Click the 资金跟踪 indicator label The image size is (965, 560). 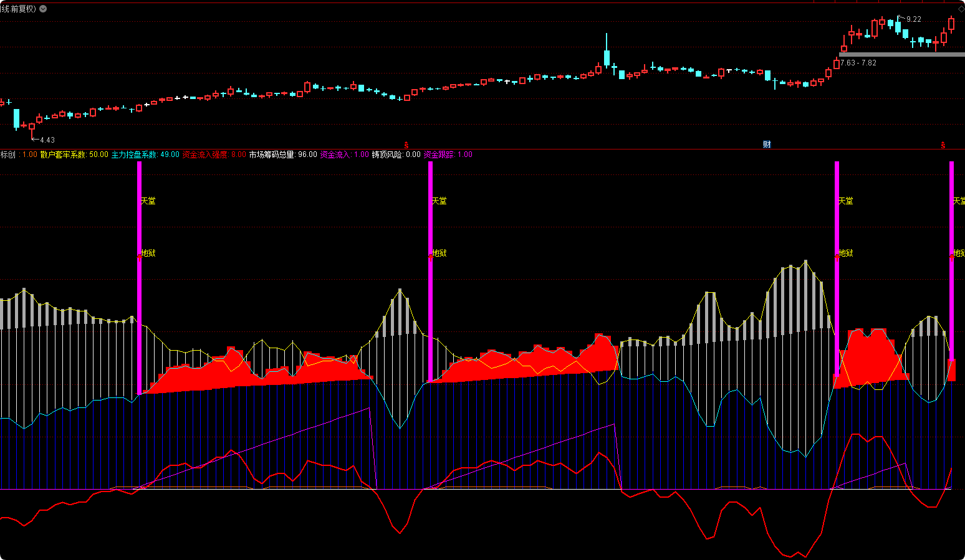click(439, 154)
